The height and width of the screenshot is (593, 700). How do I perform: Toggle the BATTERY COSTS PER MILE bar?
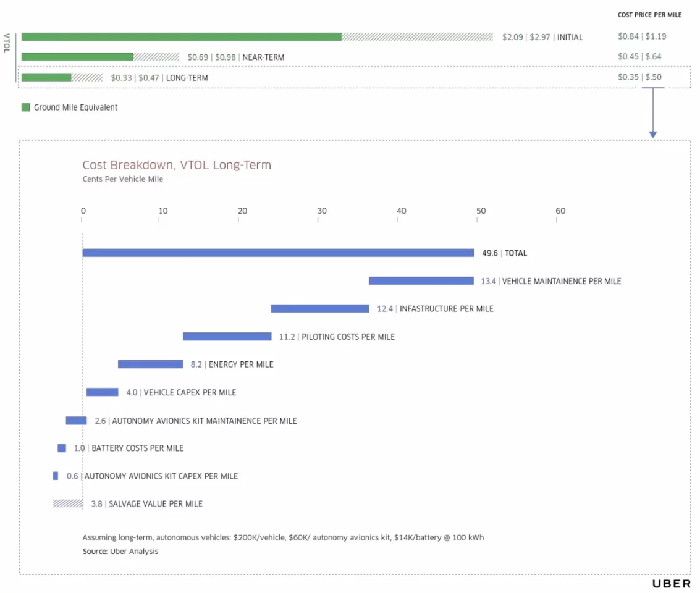point(61,448)
